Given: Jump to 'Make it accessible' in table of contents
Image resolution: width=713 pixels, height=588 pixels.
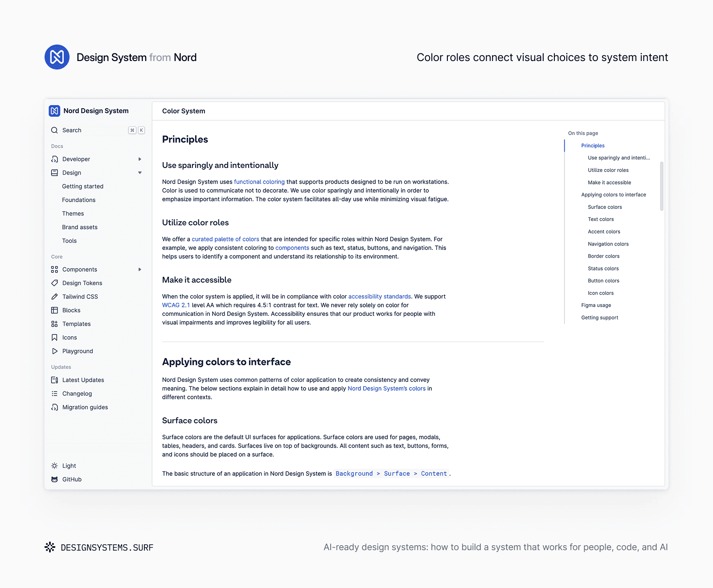Looking at the screenshot, I should click(x=610, y=183).
